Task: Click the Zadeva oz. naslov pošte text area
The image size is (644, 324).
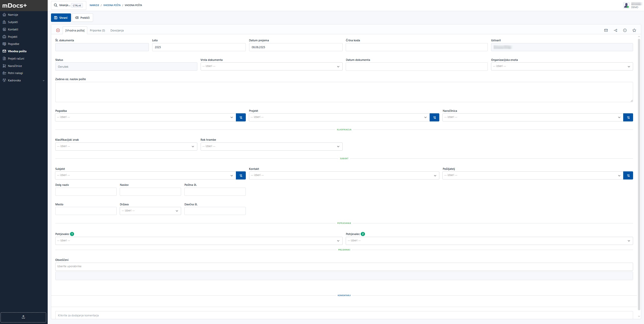Action: (x=344, y=92)
